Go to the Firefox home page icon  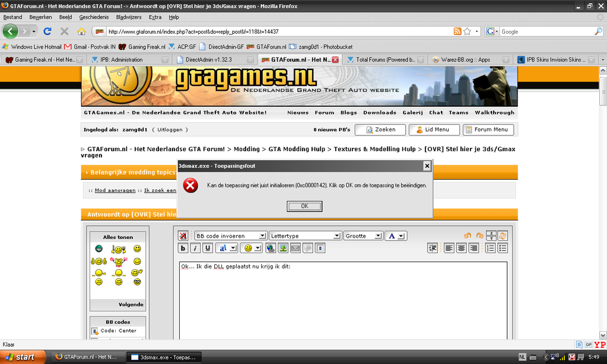coord(81,31)
